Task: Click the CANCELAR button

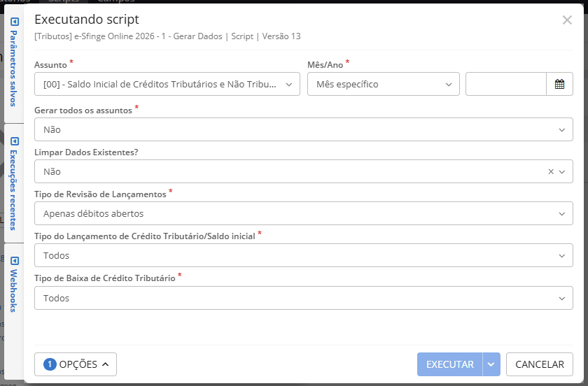Action: (x=539, y=364)
